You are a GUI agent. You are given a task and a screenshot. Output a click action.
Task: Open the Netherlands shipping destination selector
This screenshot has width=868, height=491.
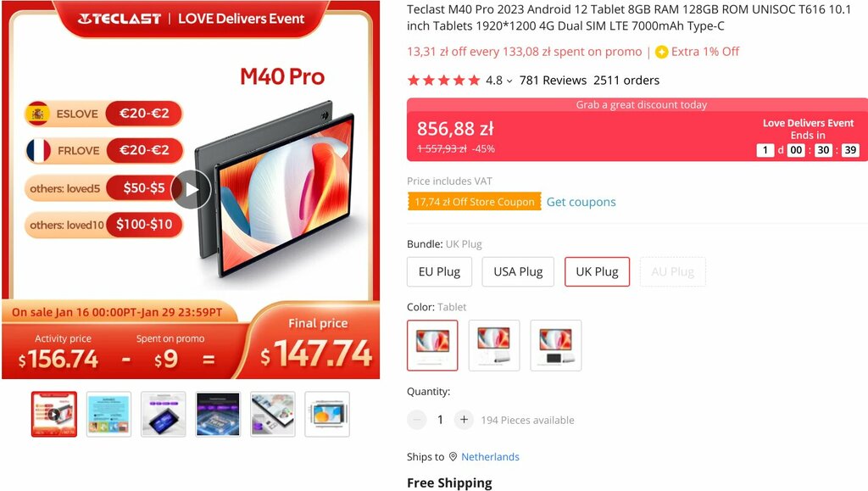click(491, 457)
